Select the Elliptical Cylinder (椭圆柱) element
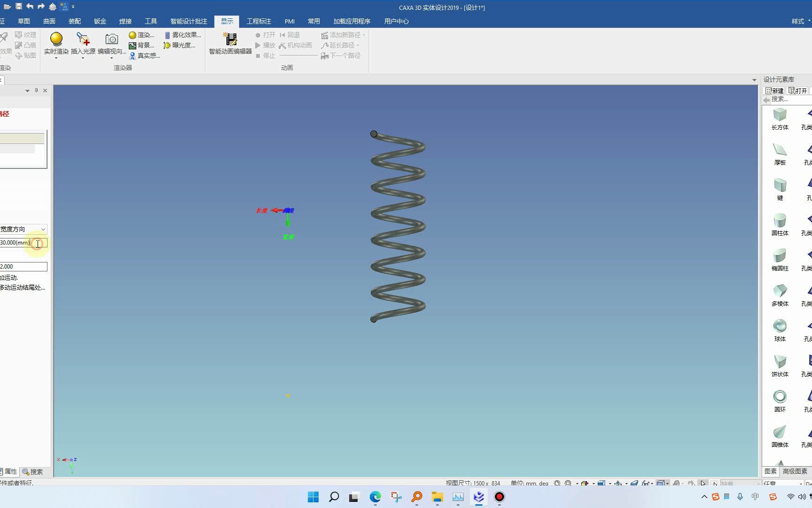This screenshot has width=812, height=508. 780,260
